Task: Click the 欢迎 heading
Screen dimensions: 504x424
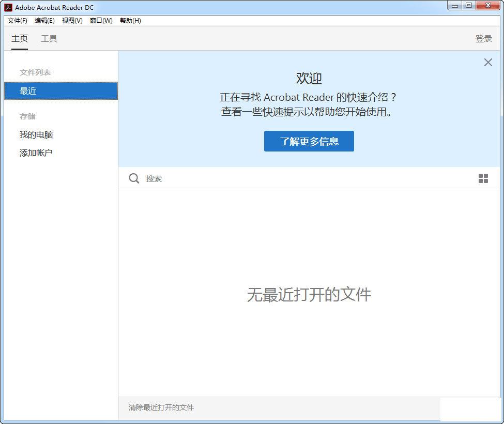Action: click(x=309, y=78)
